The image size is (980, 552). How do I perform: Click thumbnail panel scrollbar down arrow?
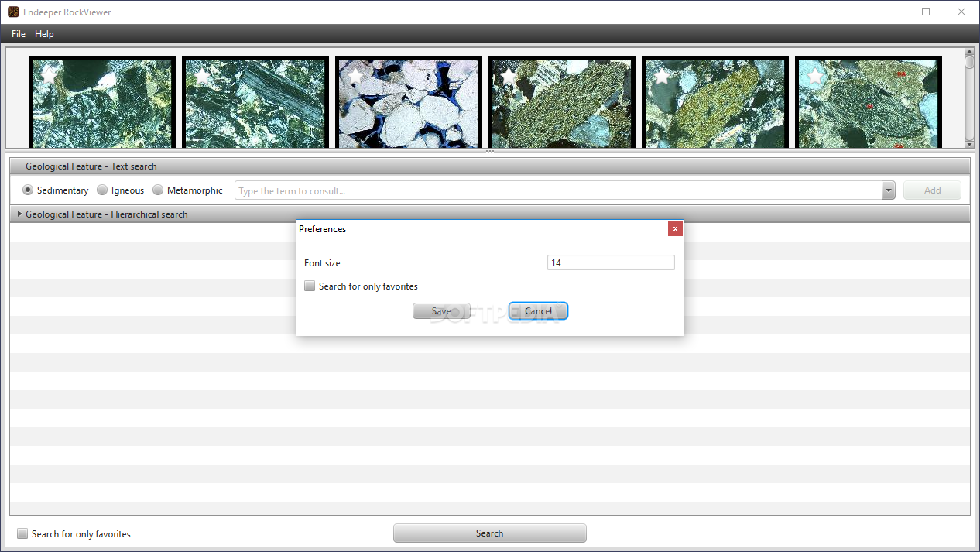pos(969,144)
